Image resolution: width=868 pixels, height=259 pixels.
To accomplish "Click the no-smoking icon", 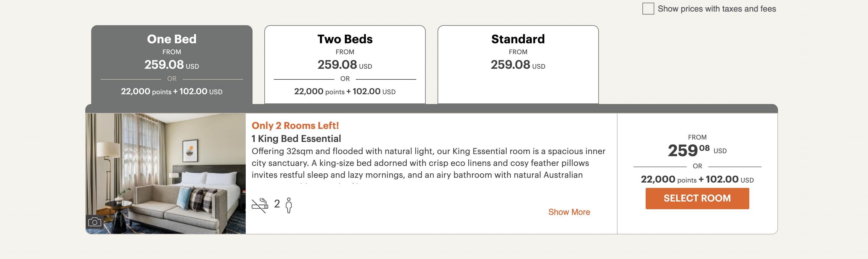I will (260, 205).
